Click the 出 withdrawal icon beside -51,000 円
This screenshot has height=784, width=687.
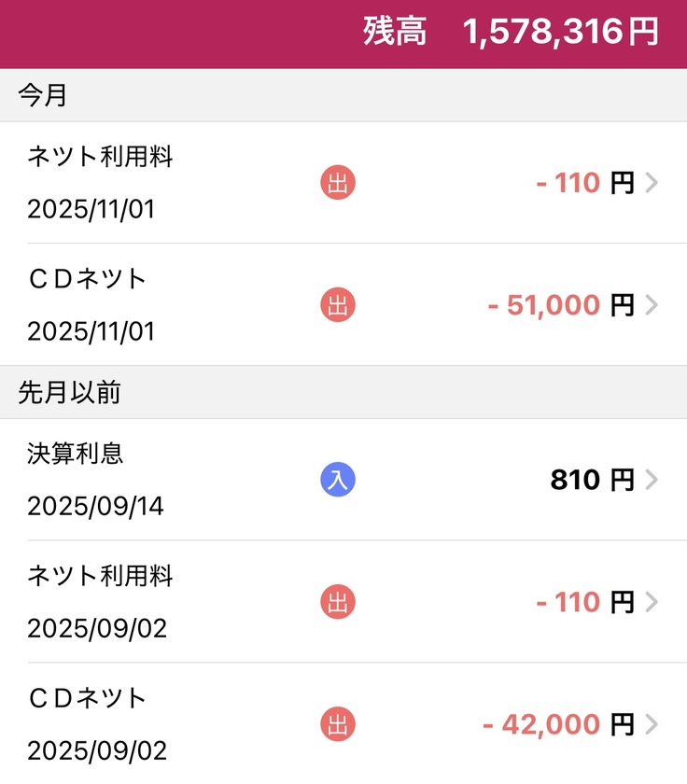(x=338, y=305)
